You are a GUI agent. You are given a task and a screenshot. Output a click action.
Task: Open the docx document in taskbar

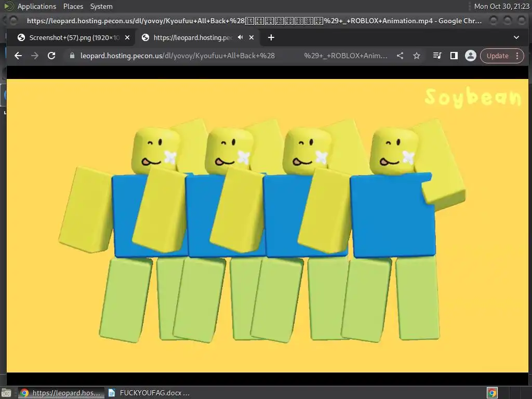click(x=149, y=393)
